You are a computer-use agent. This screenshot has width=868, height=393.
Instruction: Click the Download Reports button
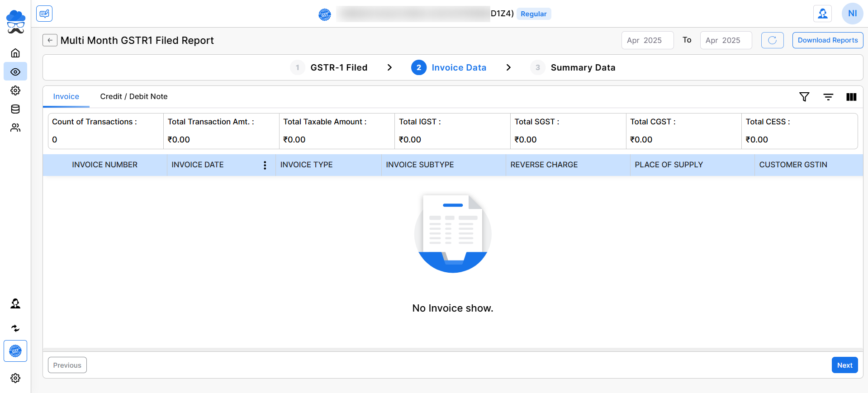pyautogui.click(x=828, y=40)
